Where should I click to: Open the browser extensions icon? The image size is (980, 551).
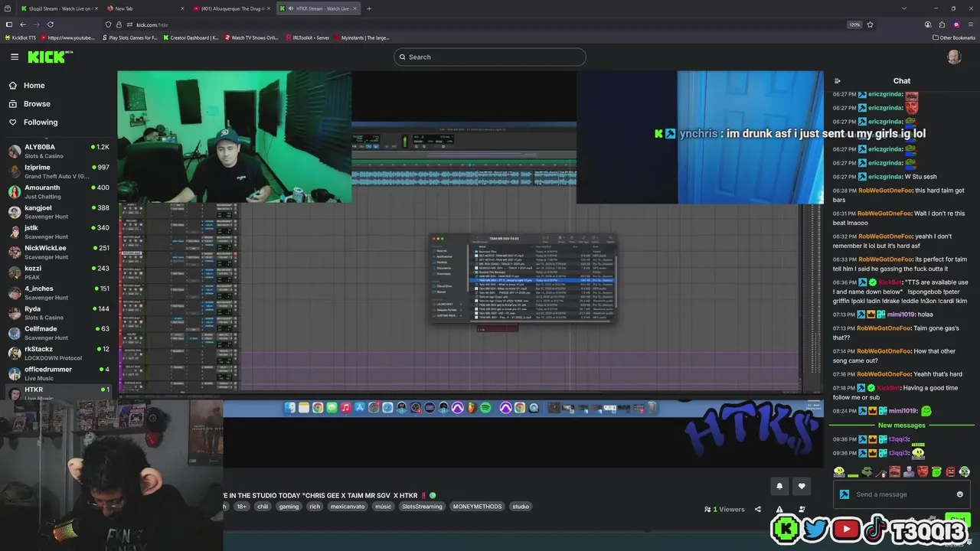(942, 24)
